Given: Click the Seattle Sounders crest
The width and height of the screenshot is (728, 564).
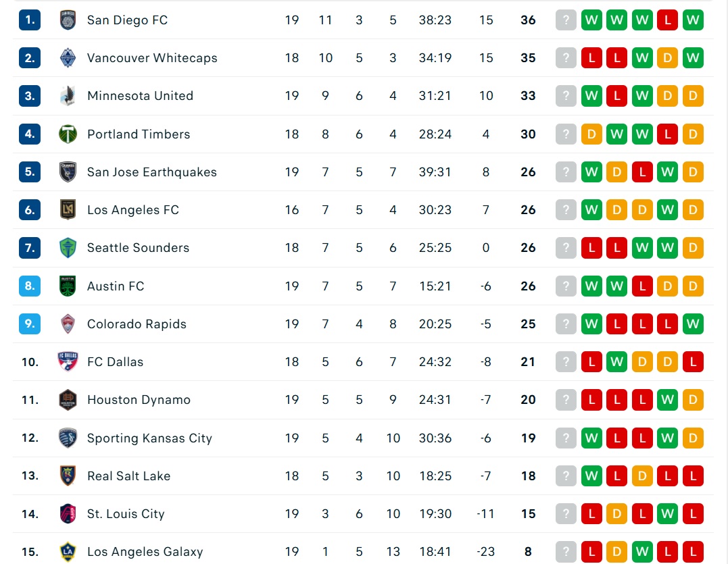Looking at the screenshot, I should click(68, 248).
